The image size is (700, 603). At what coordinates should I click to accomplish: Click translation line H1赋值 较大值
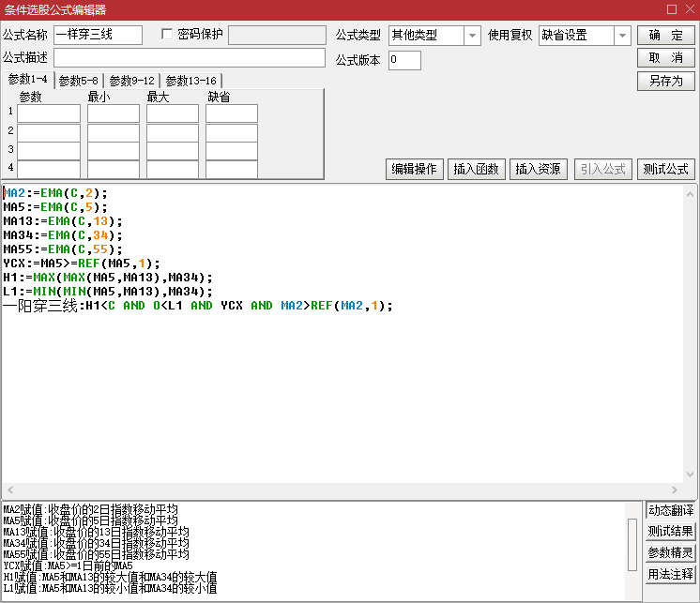click(110, 577)
